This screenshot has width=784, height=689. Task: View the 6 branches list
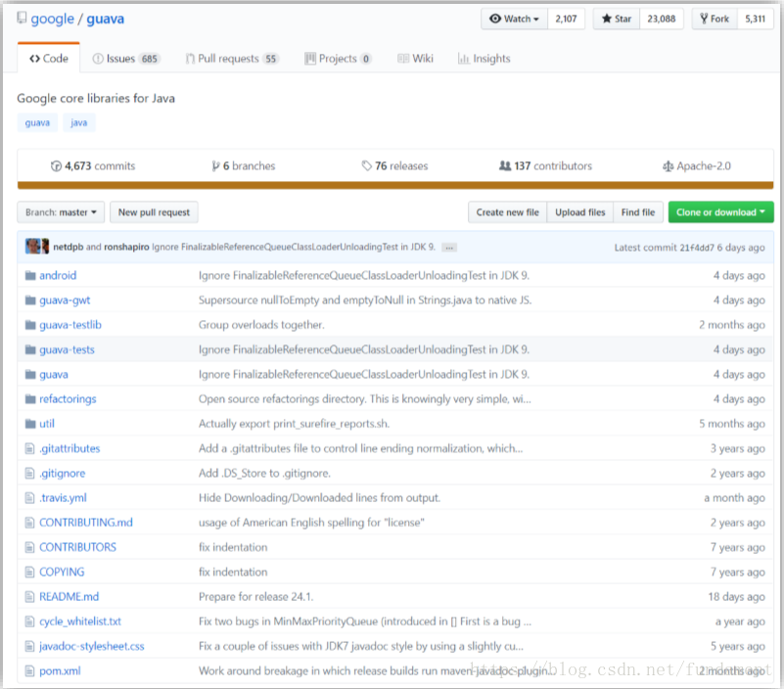point(244,166)
